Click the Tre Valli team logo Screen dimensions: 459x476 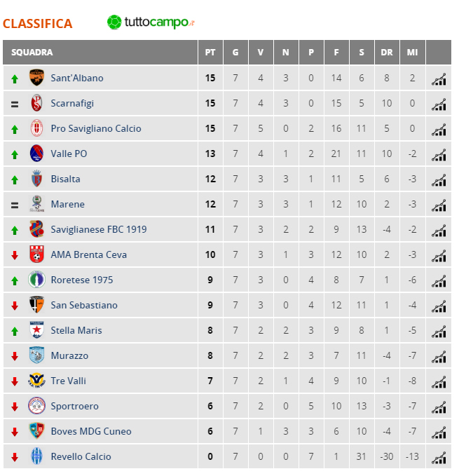click(36, 381)
